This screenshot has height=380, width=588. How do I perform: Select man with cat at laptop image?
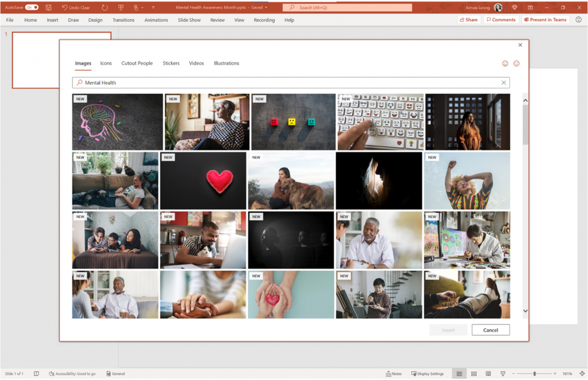click(x=203, y=240)
